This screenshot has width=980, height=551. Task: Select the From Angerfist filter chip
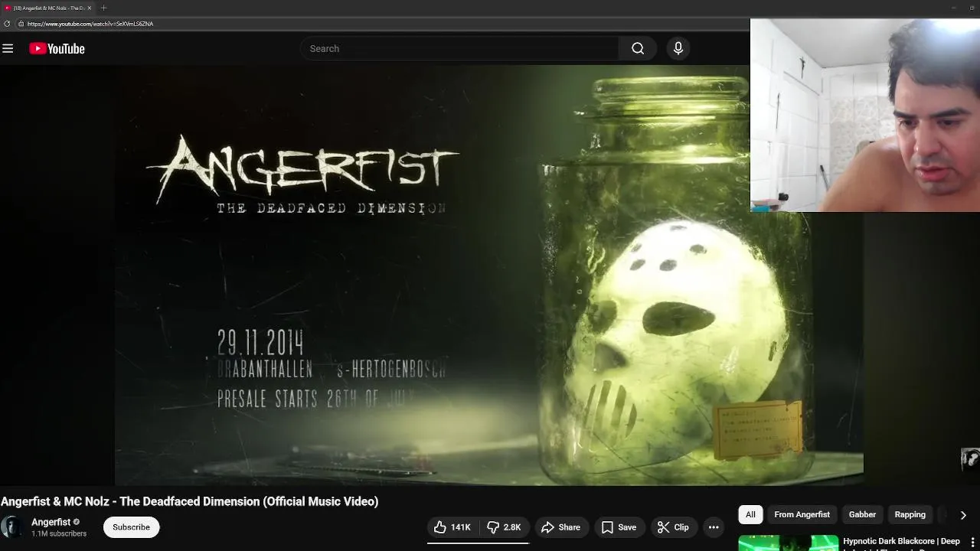tap(802, 514)
